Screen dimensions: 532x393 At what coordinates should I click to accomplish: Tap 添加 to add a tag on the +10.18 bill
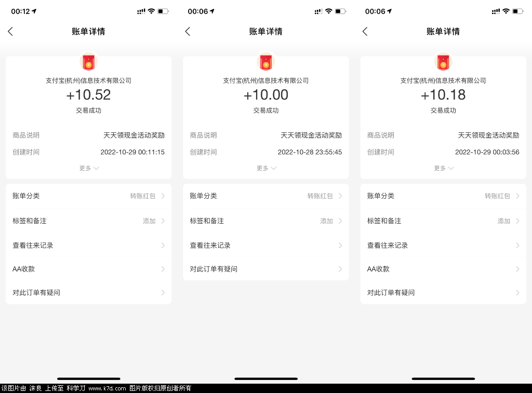point(504,221)
